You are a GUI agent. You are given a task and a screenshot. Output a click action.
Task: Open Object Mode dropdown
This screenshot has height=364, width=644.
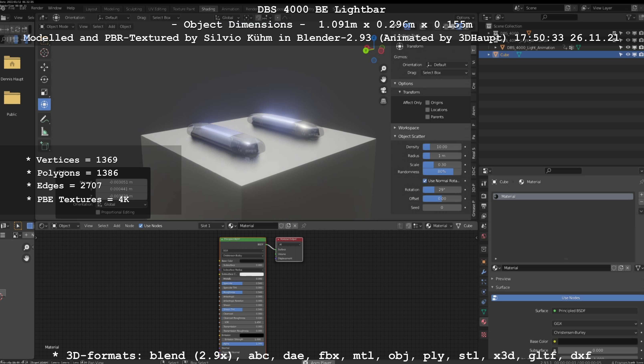[57, 26]
